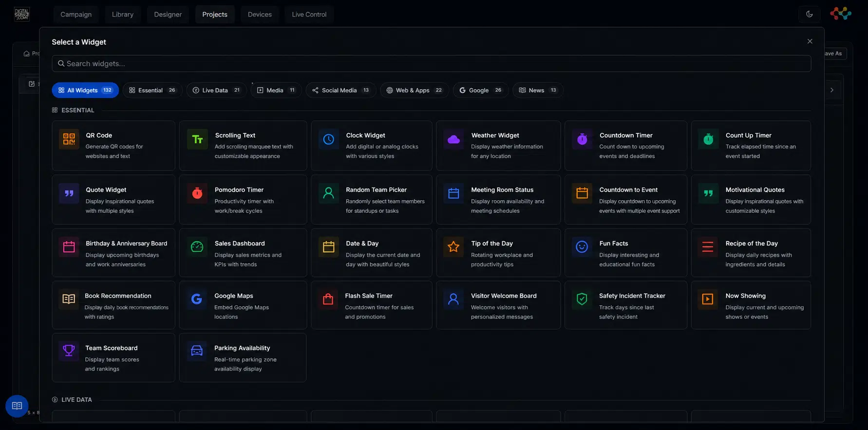
Task: Choose the Scrolling Text widget icon
Action: point(197,139)
